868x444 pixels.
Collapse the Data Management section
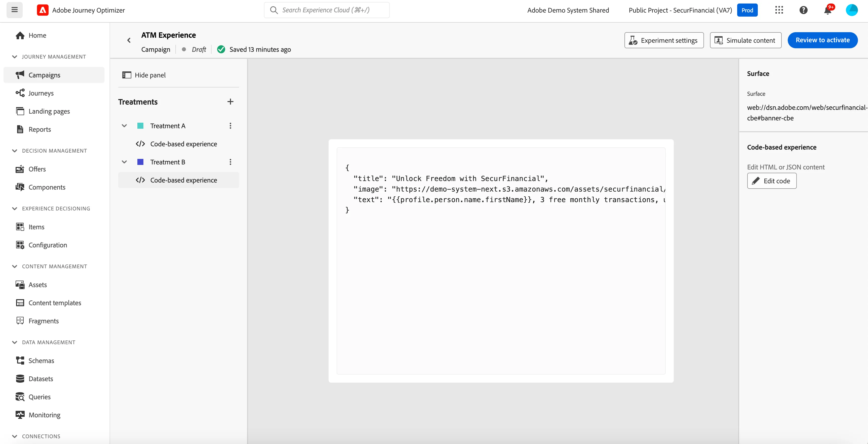tap(15, 342)
